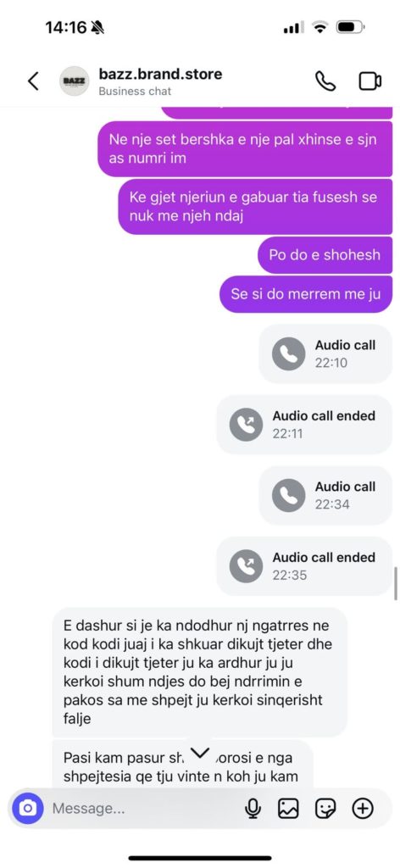Tap the Audio call 22:10 entry
400x868 pixels.
pos(325,353)
